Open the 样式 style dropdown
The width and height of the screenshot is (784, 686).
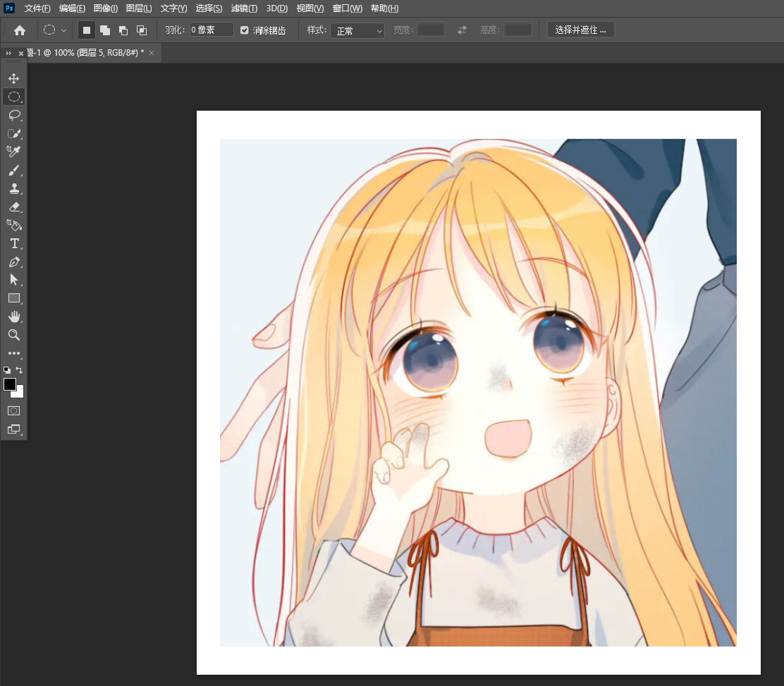[x=357, y=30]
